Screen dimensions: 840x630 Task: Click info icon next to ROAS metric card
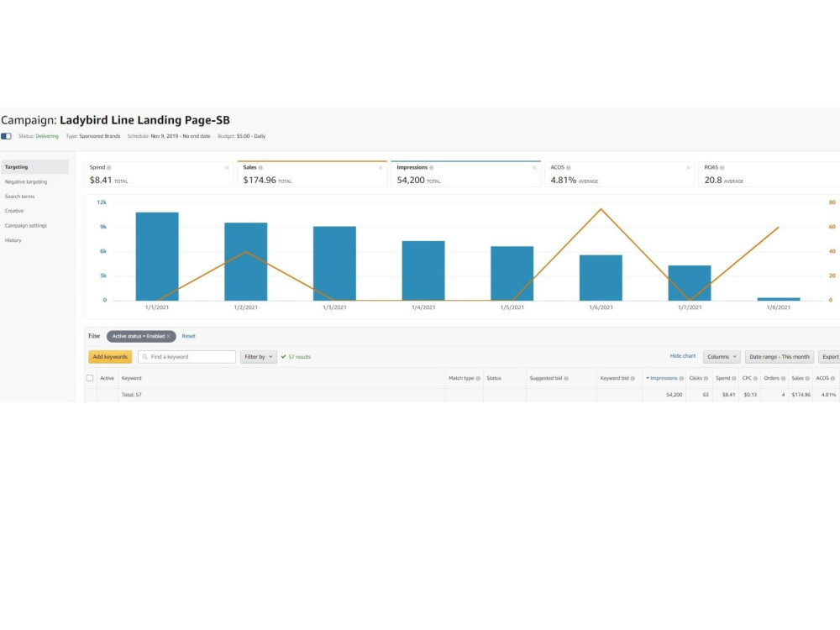[x=722, y=168]
